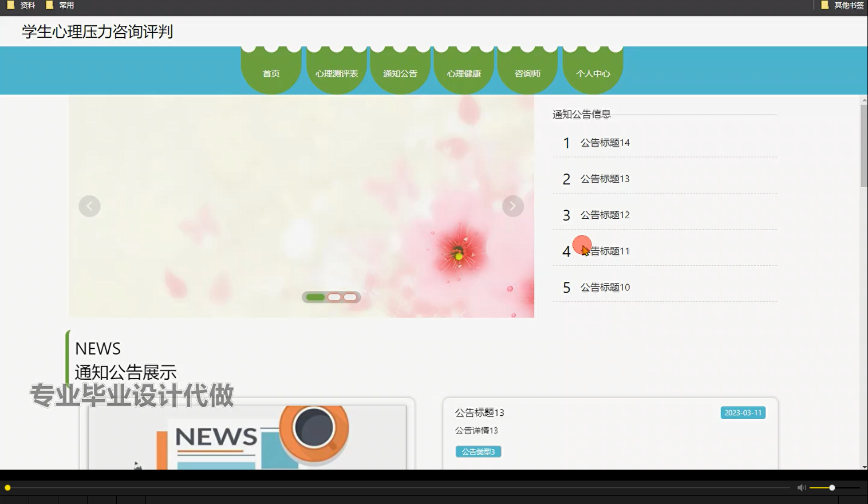Open announcement 公告标题10
868x504 pixels.
pos(603,287)
